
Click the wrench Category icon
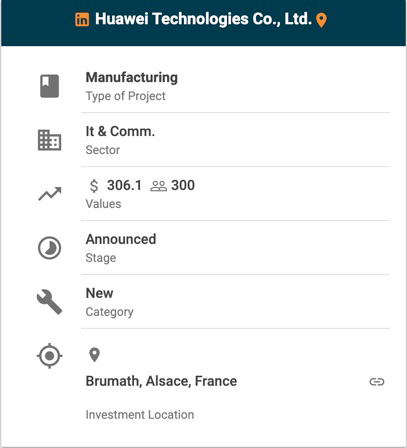coord(49,302)
